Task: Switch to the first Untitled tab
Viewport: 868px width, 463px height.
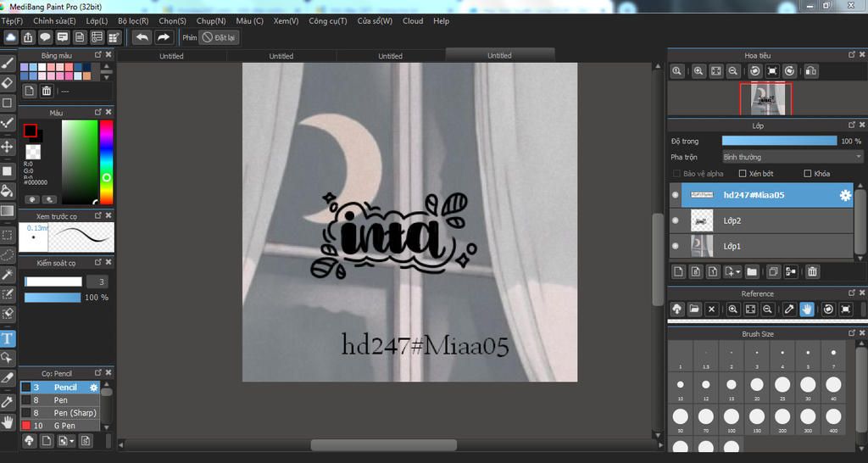Action: [171, 56]
